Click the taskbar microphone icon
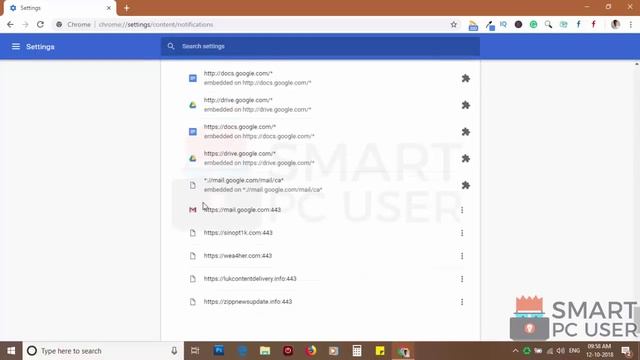The width and height of the screenshot is (640, 360). coord(174,351)
